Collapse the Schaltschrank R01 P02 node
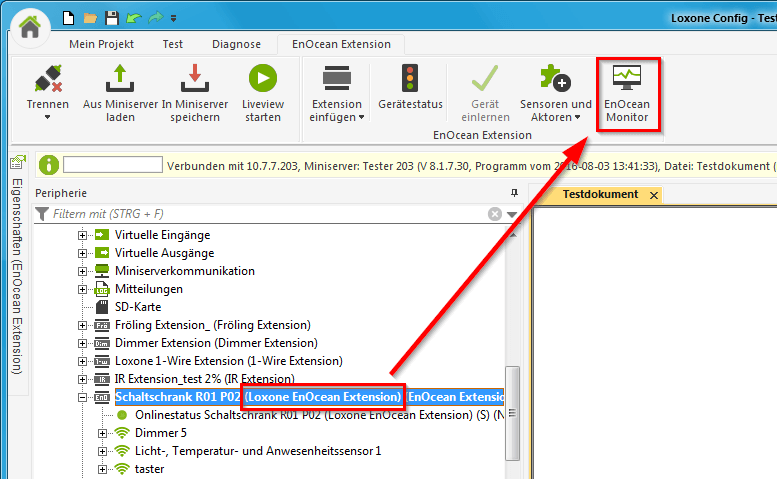 click(83, 397)
